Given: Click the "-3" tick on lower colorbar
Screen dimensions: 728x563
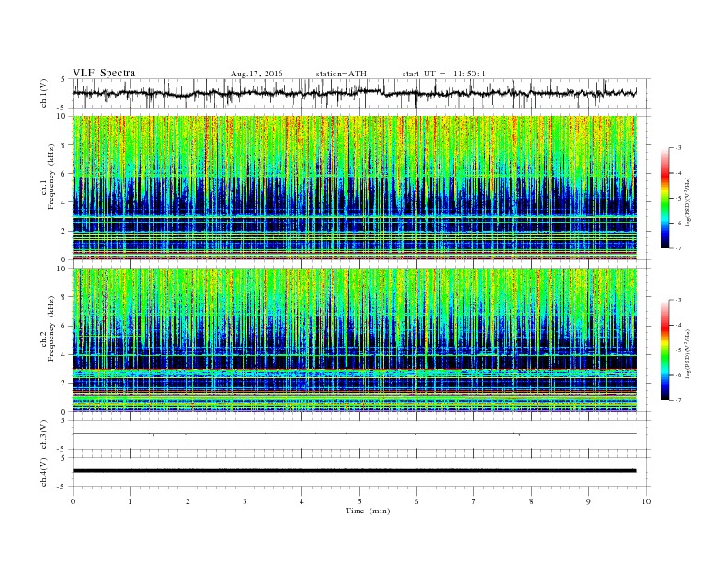Looking at the screenshot, I should click(x=678, y=300).
